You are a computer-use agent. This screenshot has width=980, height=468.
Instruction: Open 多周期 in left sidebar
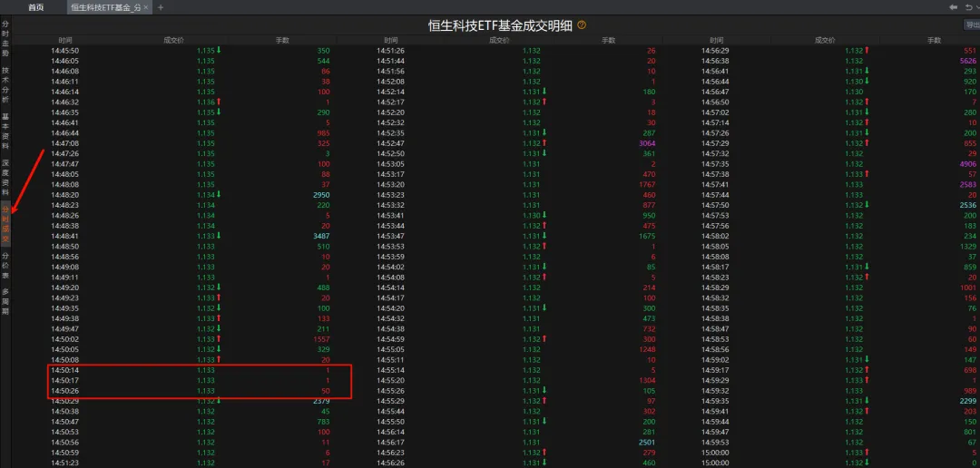click(x=5, y=299)
